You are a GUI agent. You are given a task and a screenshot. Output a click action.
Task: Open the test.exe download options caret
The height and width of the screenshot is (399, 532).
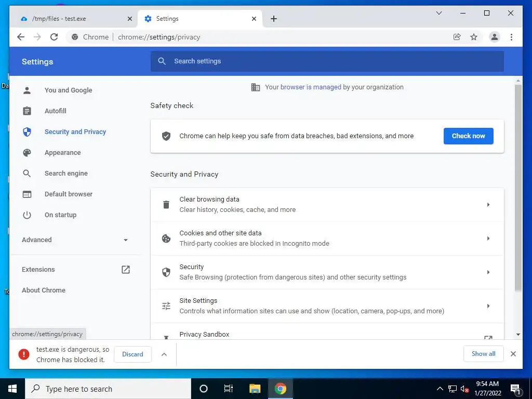click(164, 354)
